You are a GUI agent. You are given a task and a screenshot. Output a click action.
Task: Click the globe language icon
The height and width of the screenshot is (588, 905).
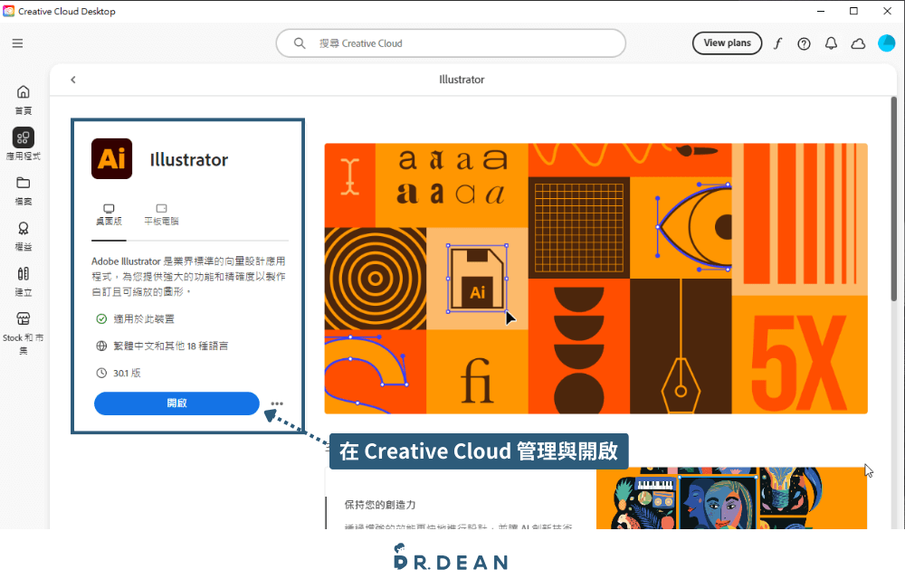pyautogui.click(x=101, y=346)
